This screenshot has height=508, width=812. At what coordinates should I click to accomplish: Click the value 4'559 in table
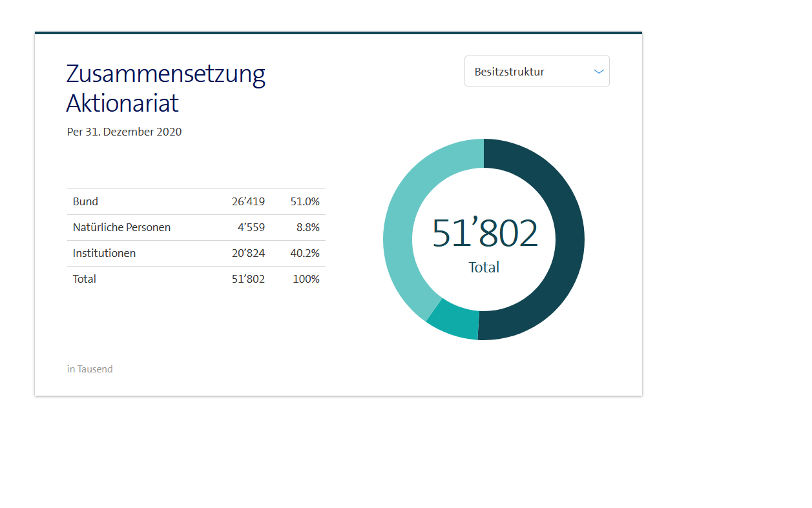coord(251,227)
